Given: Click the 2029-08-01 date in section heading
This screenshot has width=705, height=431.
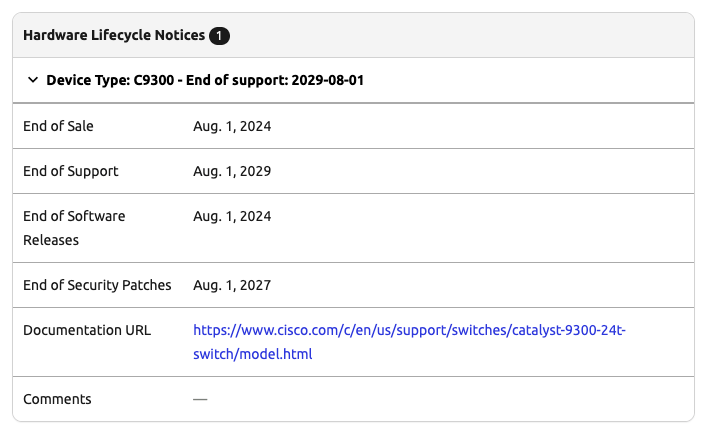Looking at the screenshot, I should pyautogui.click(x=327, y=80).
